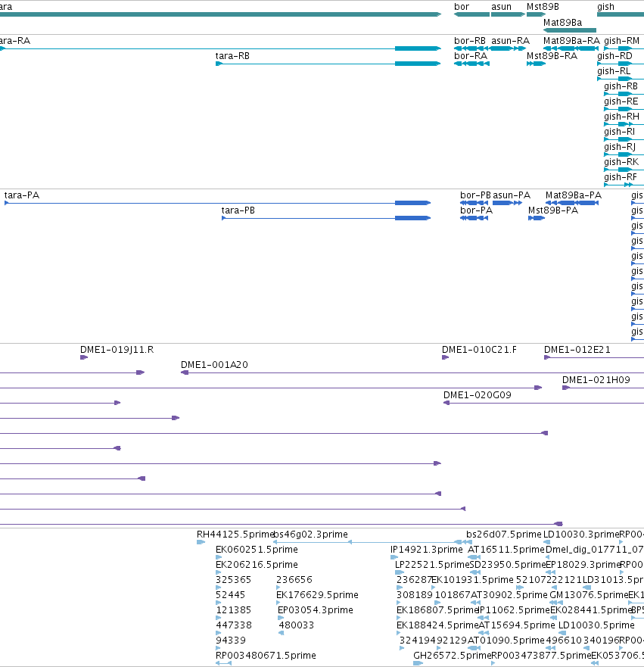Click LD10030.5prime EST label

[596, 625]
